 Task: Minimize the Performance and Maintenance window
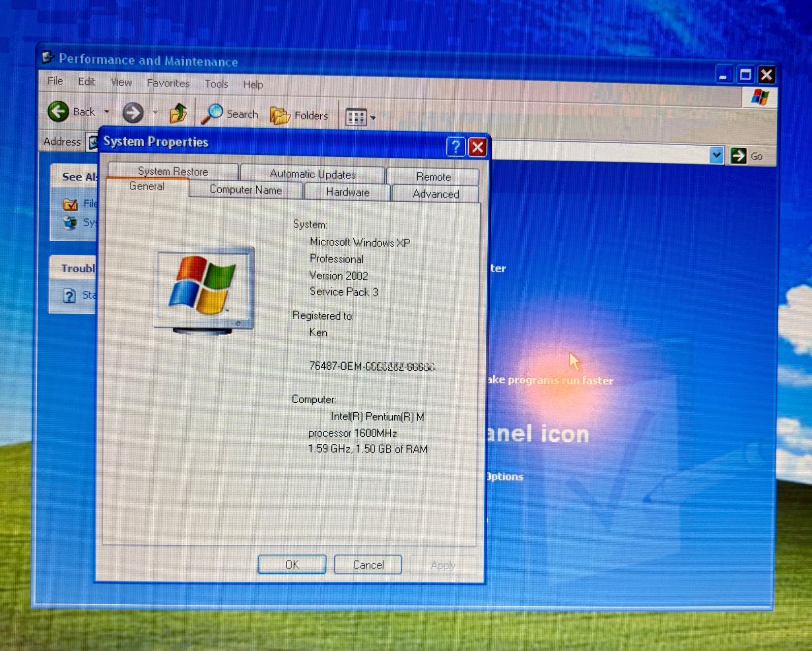tap(724, 76)
